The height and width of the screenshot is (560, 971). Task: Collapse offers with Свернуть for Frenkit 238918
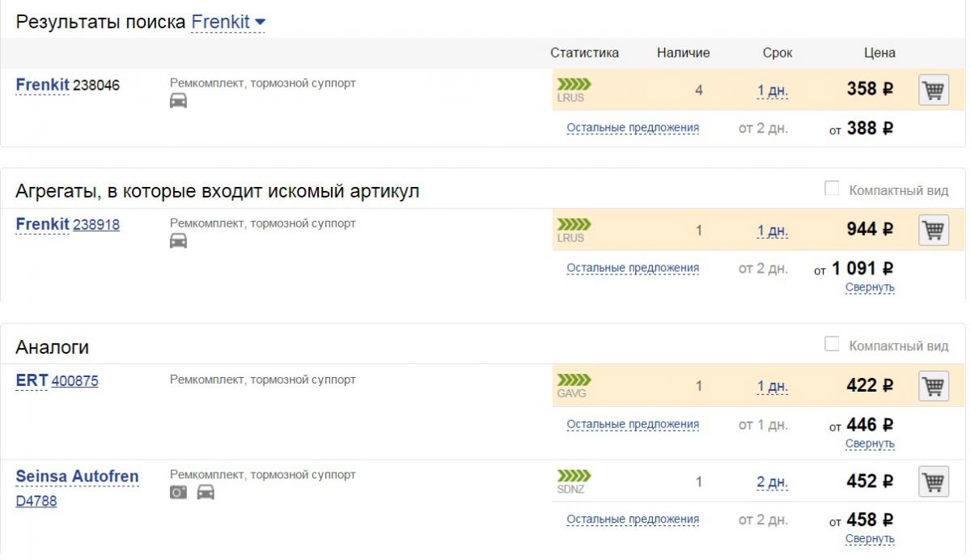[870, 287]
